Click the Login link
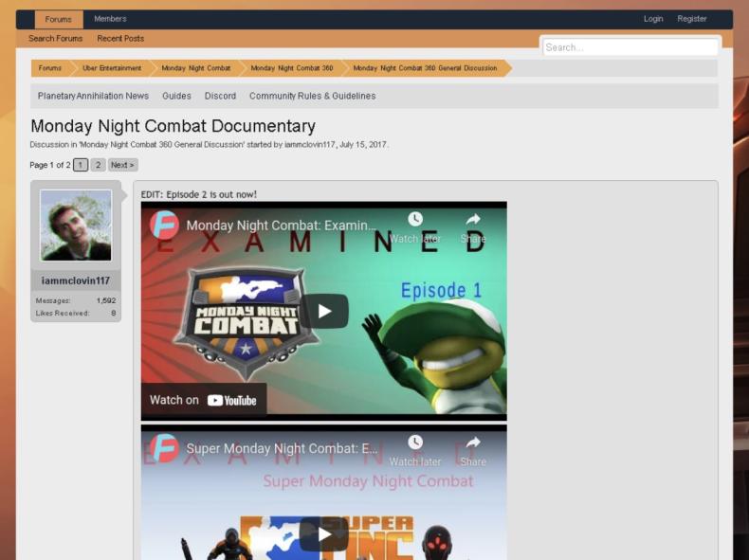Image resolution: width=749 pixels, height=560 pixels. 653,19
